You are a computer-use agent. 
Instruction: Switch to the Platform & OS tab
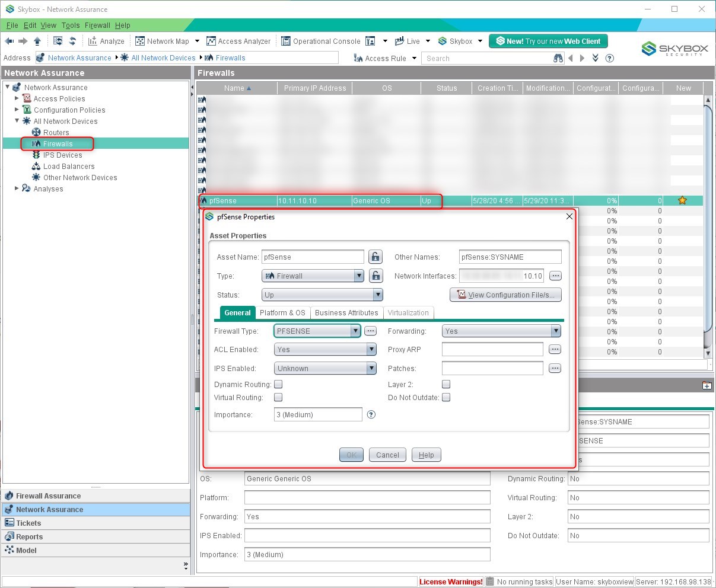(x=282, y=312)
